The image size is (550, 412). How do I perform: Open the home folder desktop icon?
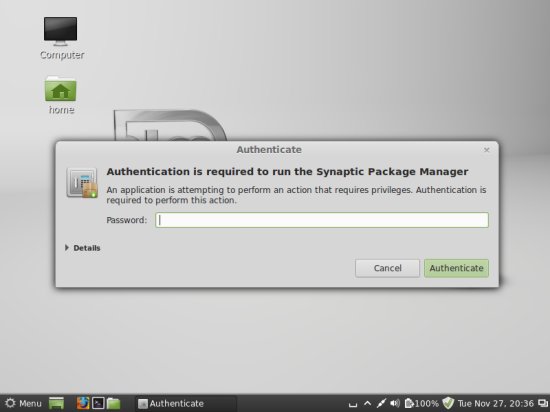(x=61, y=95)
